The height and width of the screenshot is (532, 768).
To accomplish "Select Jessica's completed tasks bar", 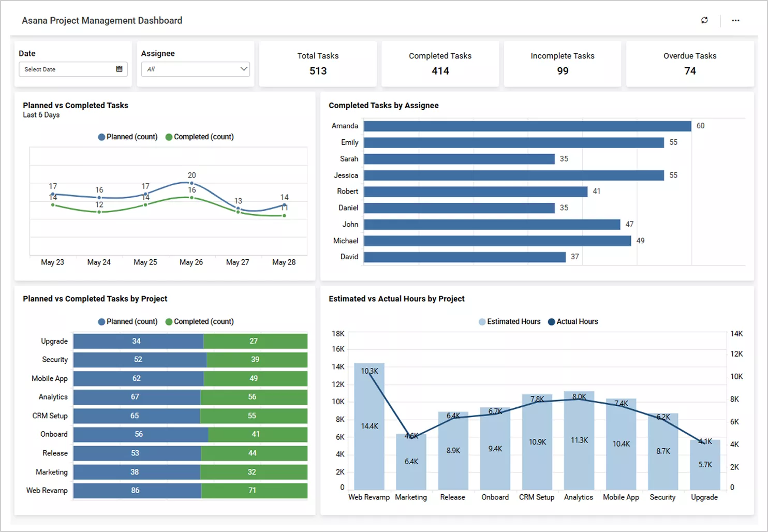I will tap(514, 175).
